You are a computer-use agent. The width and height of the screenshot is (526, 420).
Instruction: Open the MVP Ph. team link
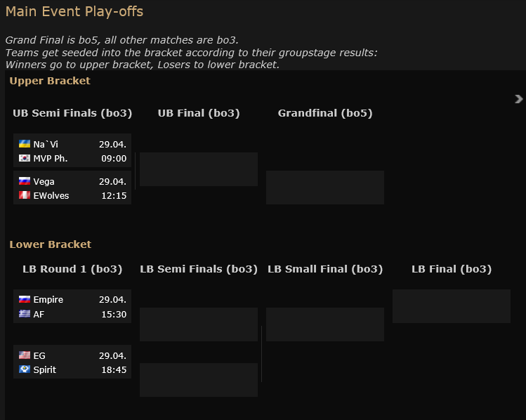tap(50, 158)
